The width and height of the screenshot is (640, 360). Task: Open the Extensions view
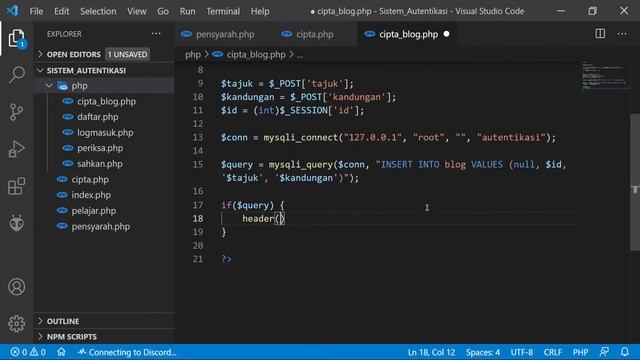(x=16, y=186)
